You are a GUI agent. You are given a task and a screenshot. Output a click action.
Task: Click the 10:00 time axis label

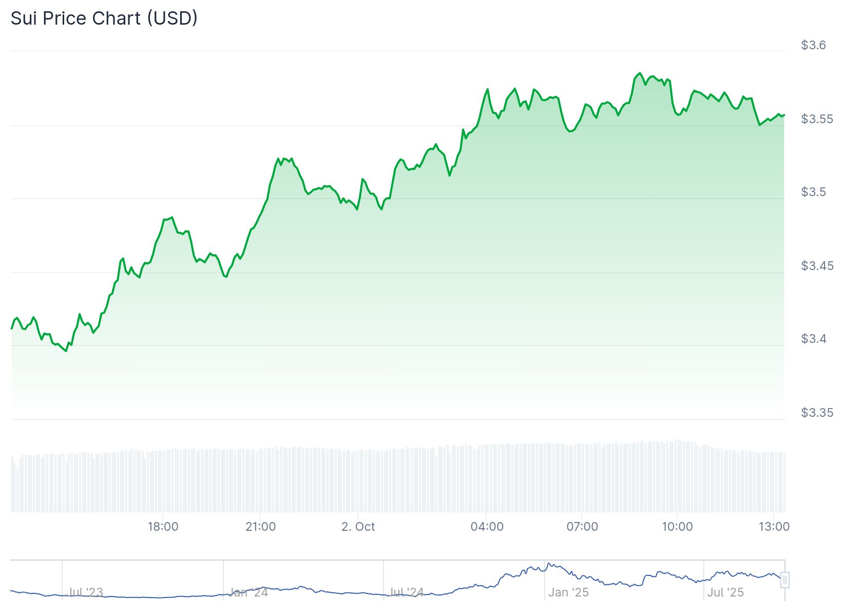pyautogui.click(x=677, y=527)
